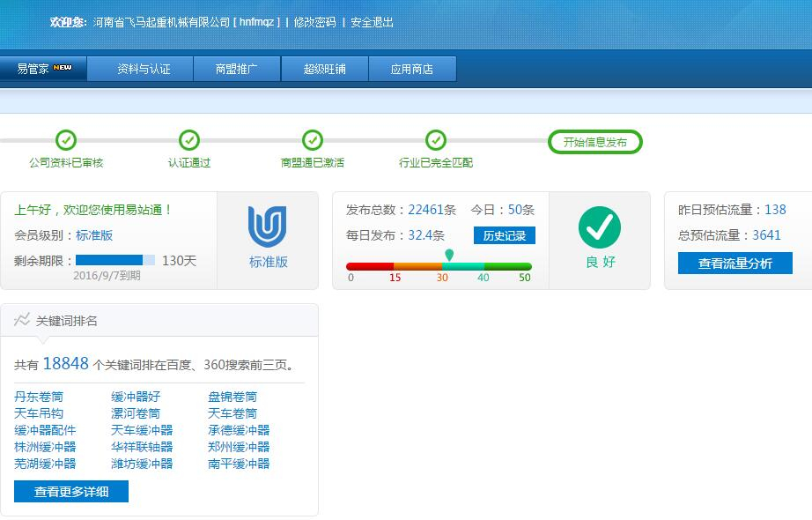
Task: Click the 商盟通已激活 green check icon
Action: pos(313,140)
